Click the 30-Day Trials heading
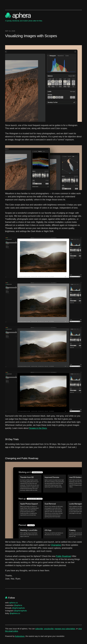The image size is (87, 644). (12, 439)
